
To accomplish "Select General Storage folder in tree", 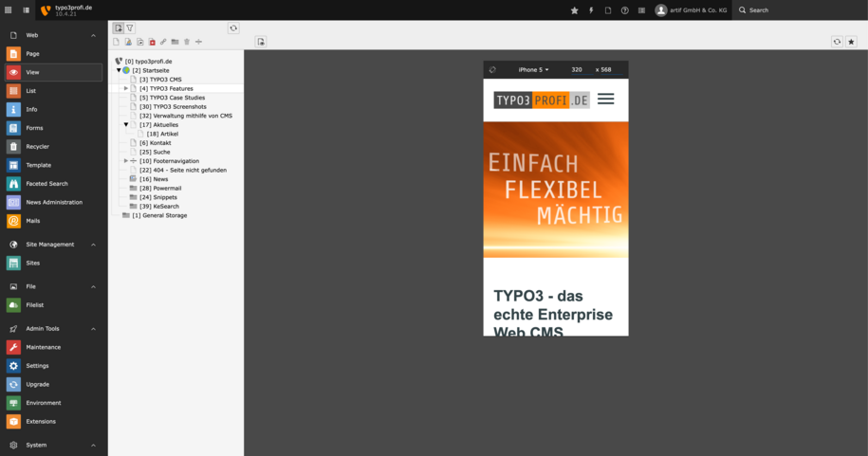I will [159, 215].
